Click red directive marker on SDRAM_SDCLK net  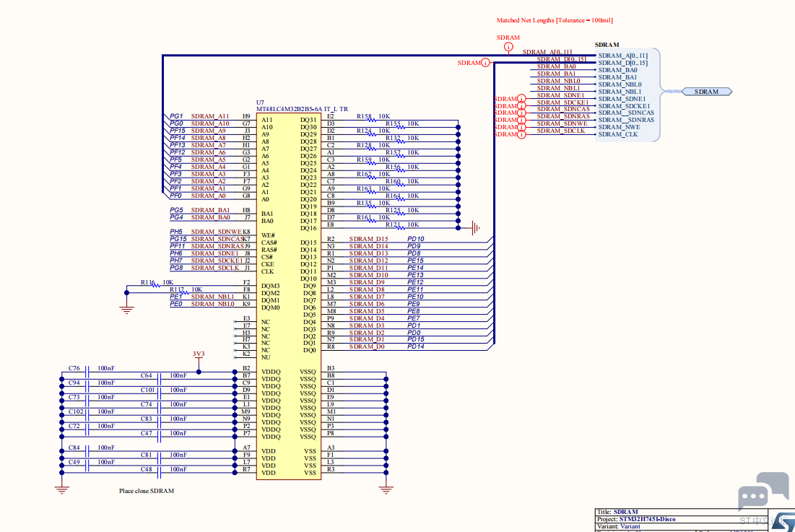coord(521,134)
